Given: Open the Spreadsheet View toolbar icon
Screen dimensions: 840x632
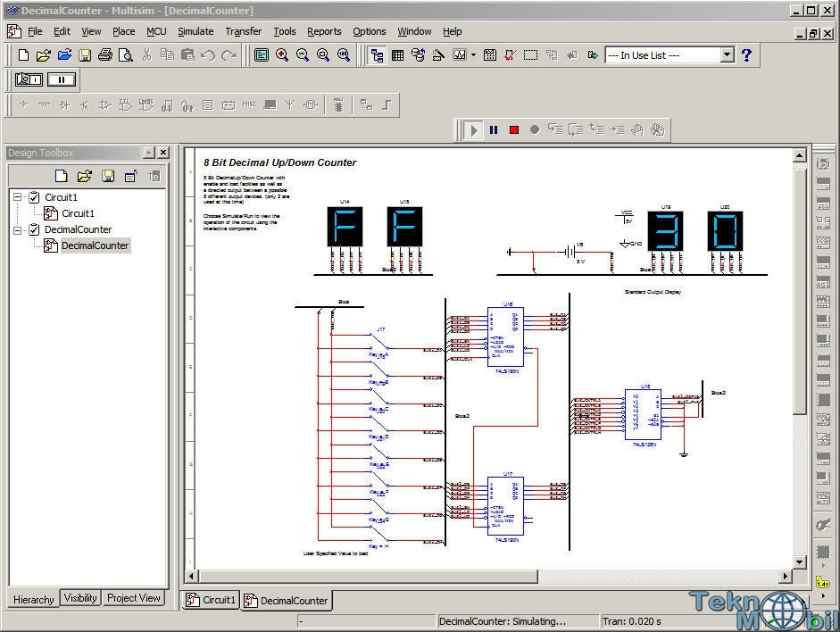Looking at the screenshot, I should pyautogui.click(x=397, y=55).
